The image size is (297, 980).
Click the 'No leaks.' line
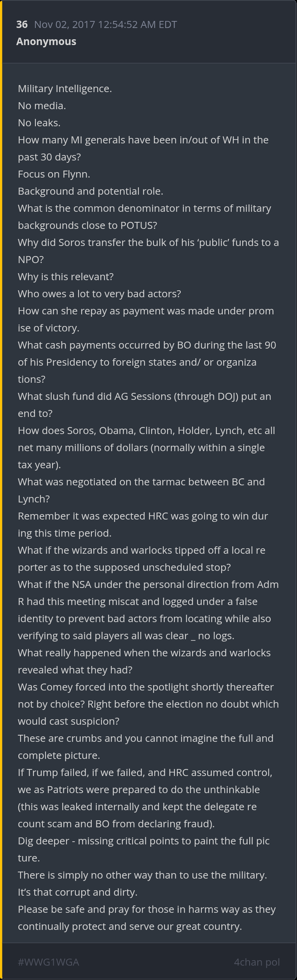click(x=39, y=123)
